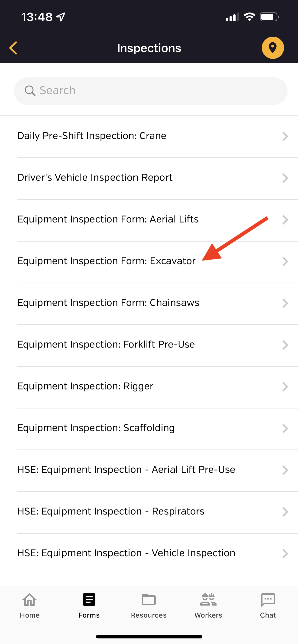Tap the Wi-Fi status bar icon

(x=249, y=17)
